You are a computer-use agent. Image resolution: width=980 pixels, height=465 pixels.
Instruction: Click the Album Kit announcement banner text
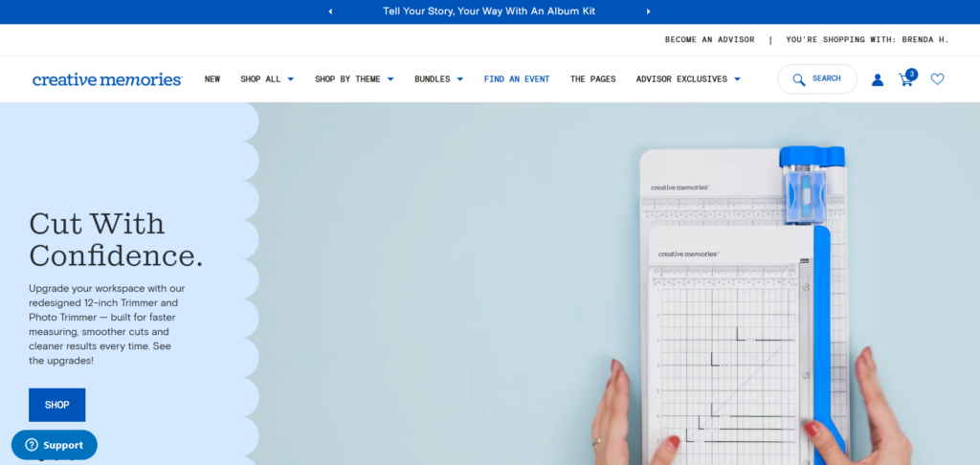489,11
